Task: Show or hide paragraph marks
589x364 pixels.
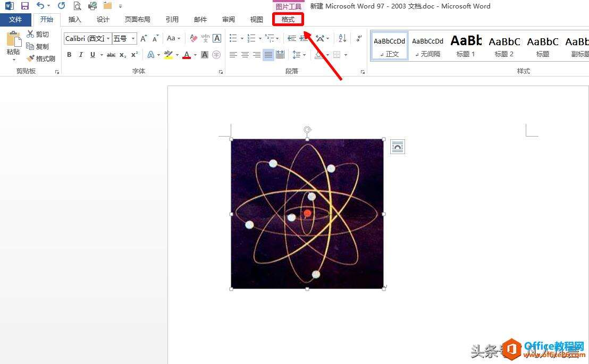Action: tap(359, 38)
